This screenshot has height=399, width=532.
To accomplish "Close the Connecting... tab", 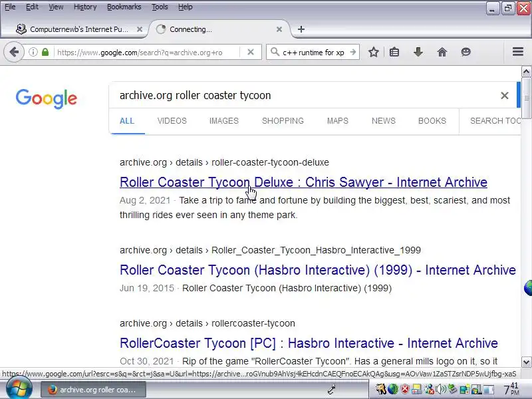I will point(279,29).
